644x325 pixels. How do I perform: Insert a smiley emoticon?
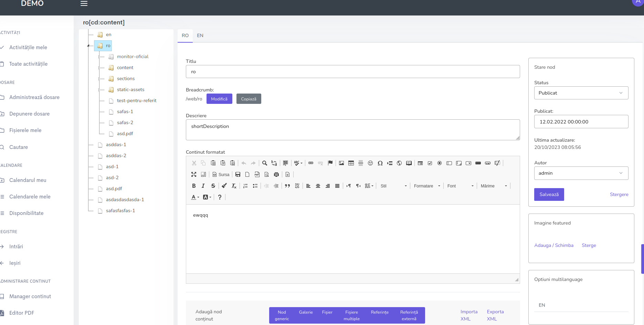click(x=370, y=163)
